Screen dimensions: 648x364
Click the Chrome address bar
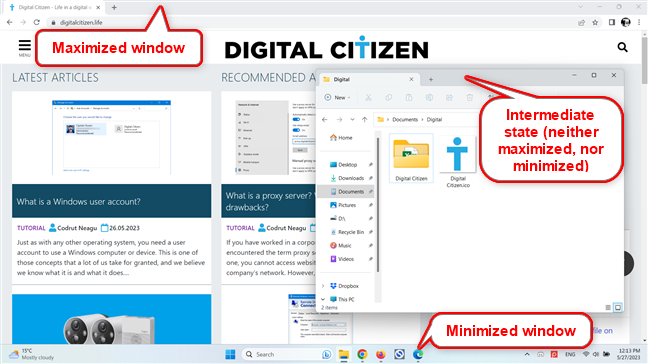point(310,22)
